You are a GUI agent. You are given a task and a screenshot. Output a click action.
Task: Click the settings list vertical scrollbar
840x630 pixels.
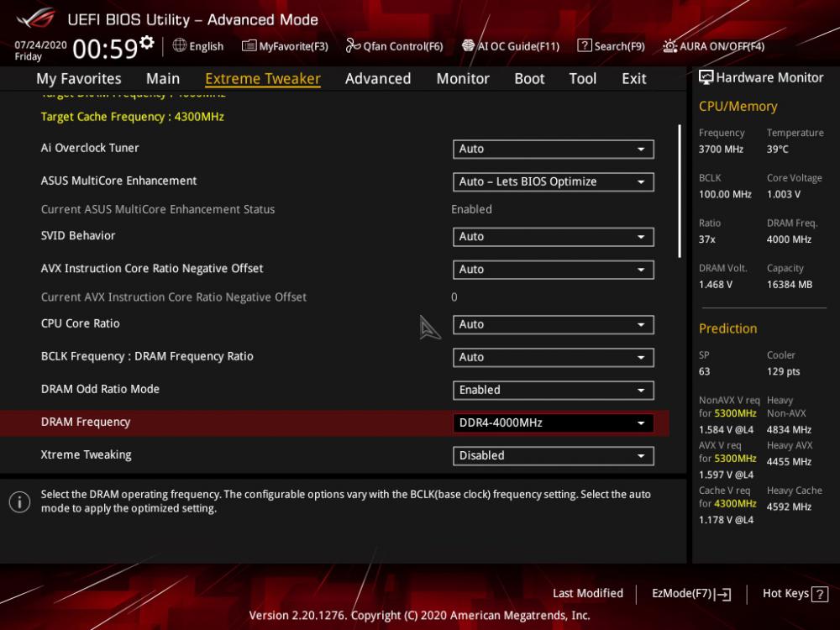click(x=680, y=192)
